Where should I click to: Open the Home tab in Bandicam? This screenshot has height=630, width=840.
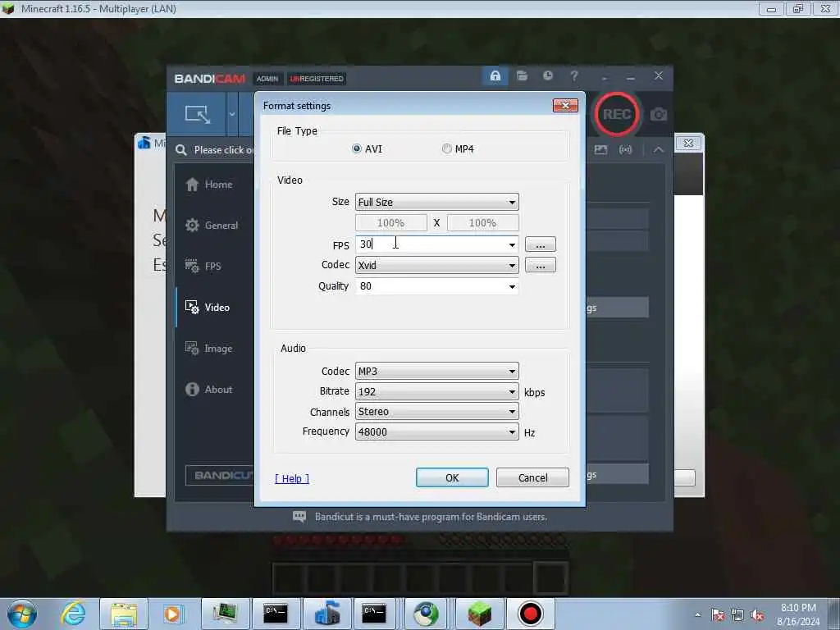click(214, 185)
